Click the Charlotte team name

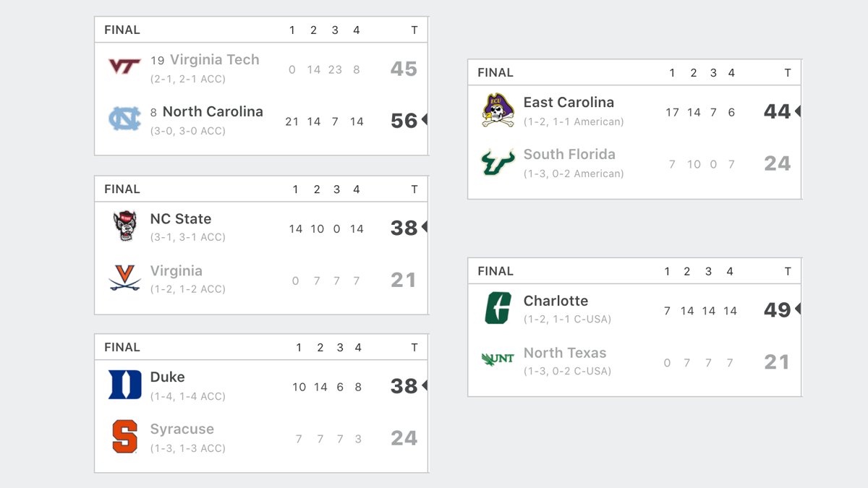pos(556,301)
